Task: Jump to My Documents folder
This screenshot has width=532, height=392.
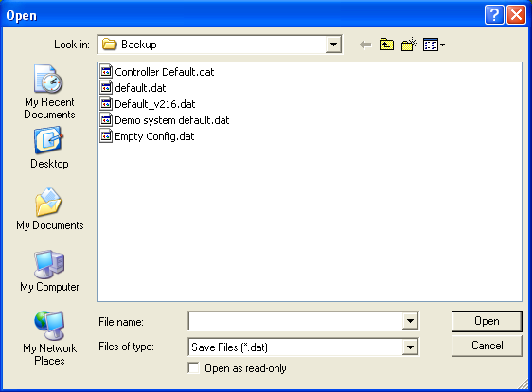Action: 49,209
